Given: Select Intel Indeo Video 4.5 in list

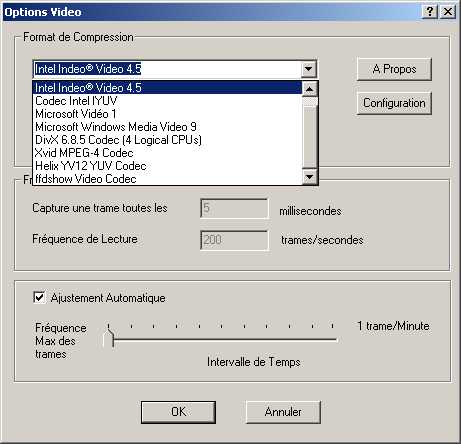Looking at the screenshot, I should point(168,88).
